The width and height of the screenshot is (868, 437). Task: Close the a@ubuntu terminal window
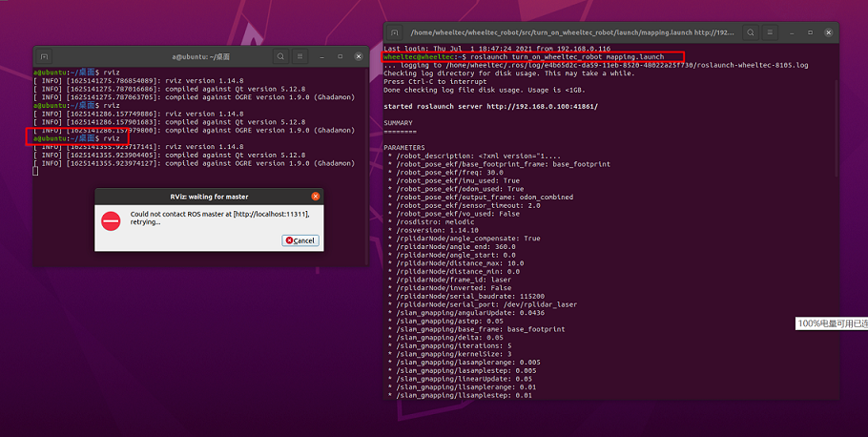(359, 56)
